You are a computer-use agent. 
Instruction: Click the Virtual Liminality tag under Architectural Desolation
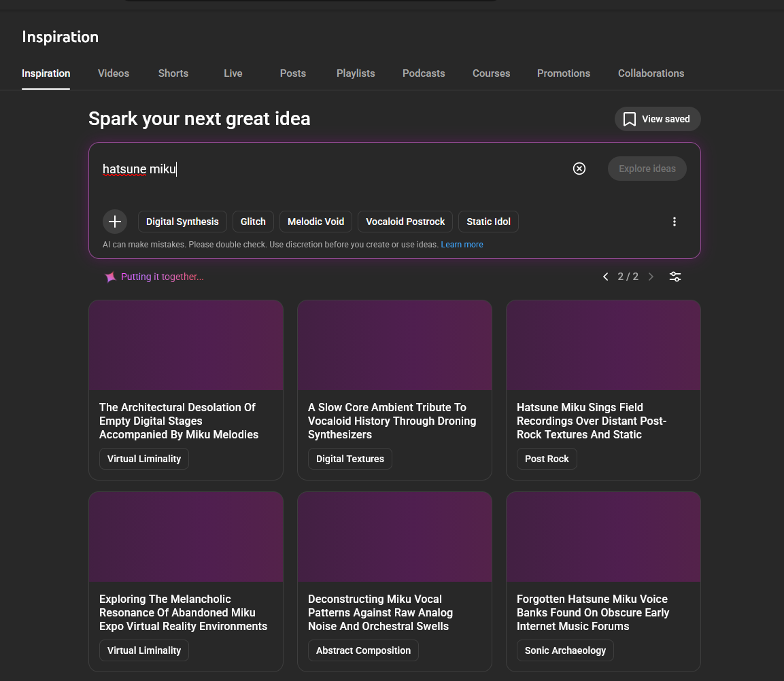click(144, 459)
